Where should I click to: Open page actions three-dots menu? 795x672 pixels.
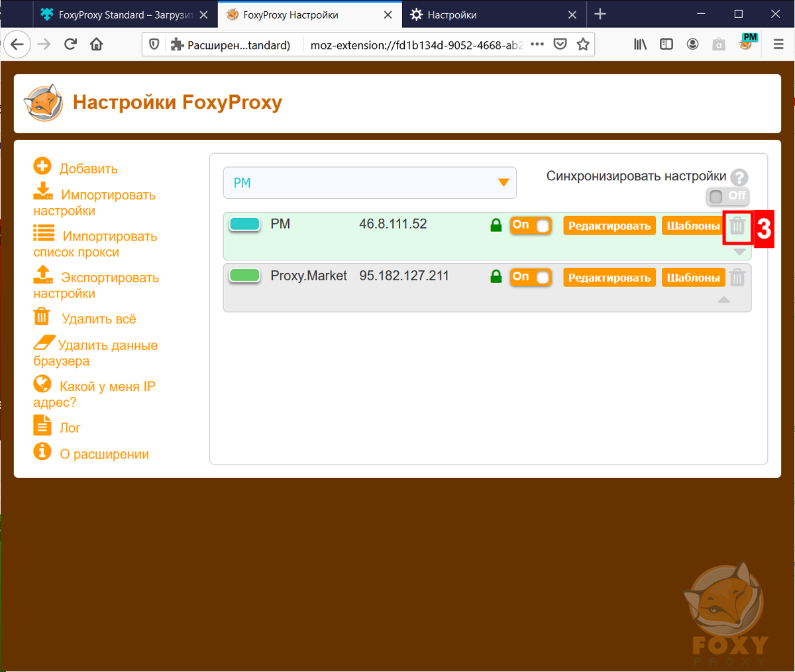(537, 44)
